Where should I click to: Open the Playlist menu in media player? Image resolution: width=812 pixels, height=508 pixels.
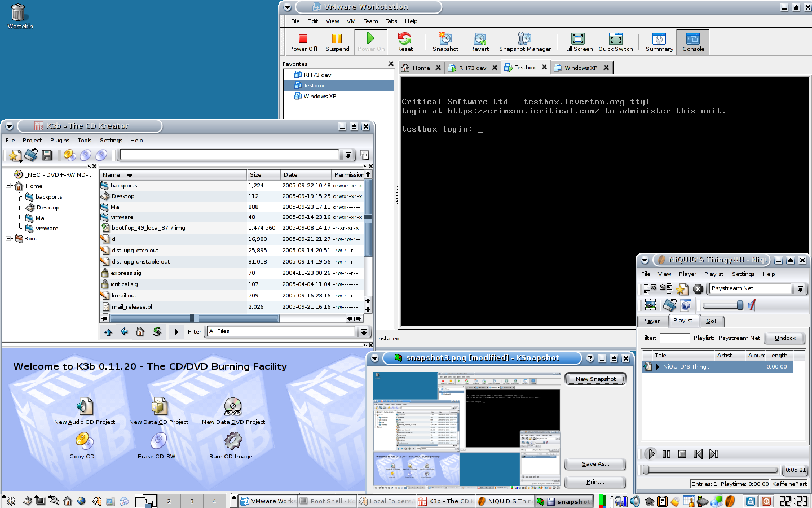pyautogui.click(x=713, y=274)
